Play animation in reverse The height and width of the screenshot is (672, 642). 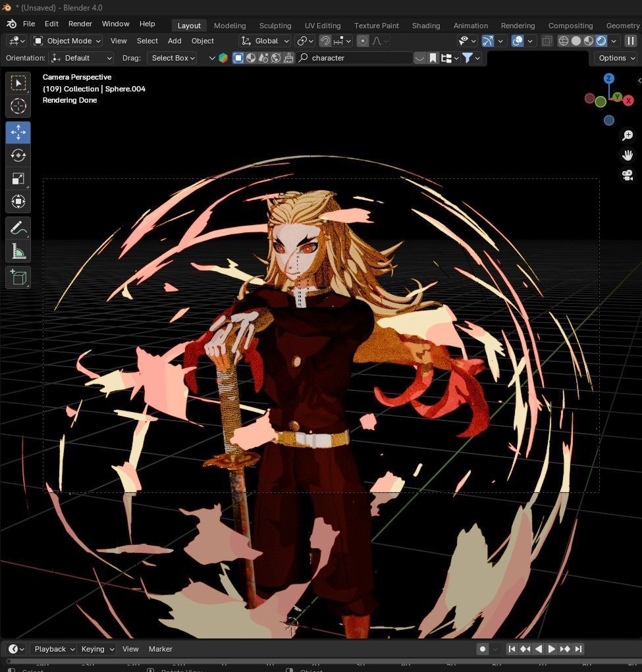click(539, 649)
